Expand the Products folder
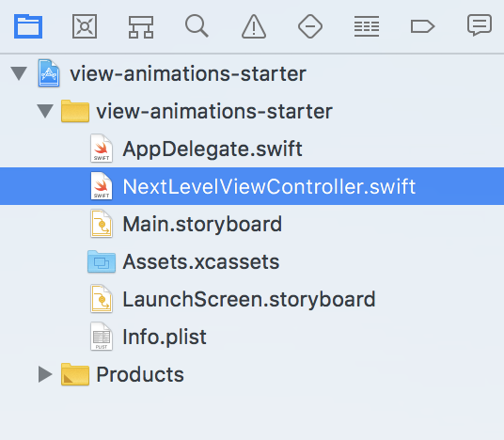The width and height of the screenshot is (504, 440). (x=45, y=374)
